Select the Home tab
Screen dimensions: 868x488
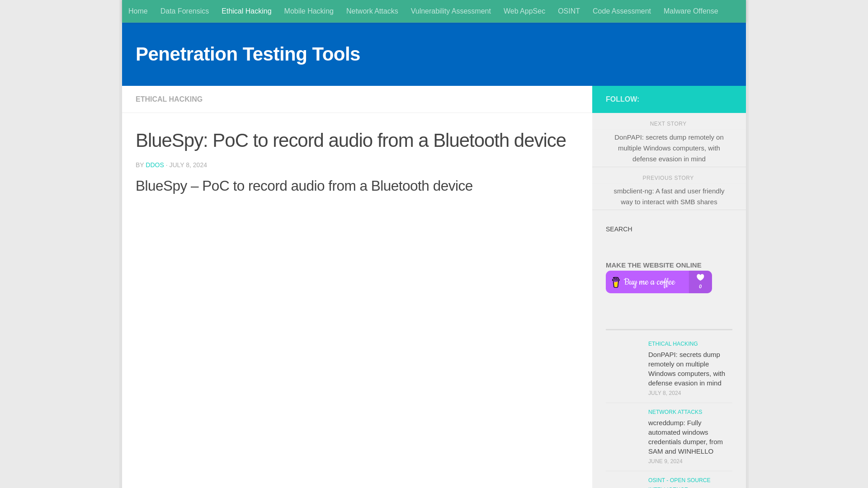pyautogui.click(x=138, y=11)
